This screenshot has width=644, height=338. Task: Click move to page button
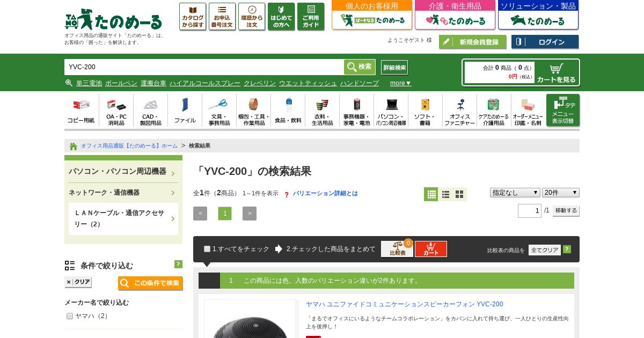566,211
